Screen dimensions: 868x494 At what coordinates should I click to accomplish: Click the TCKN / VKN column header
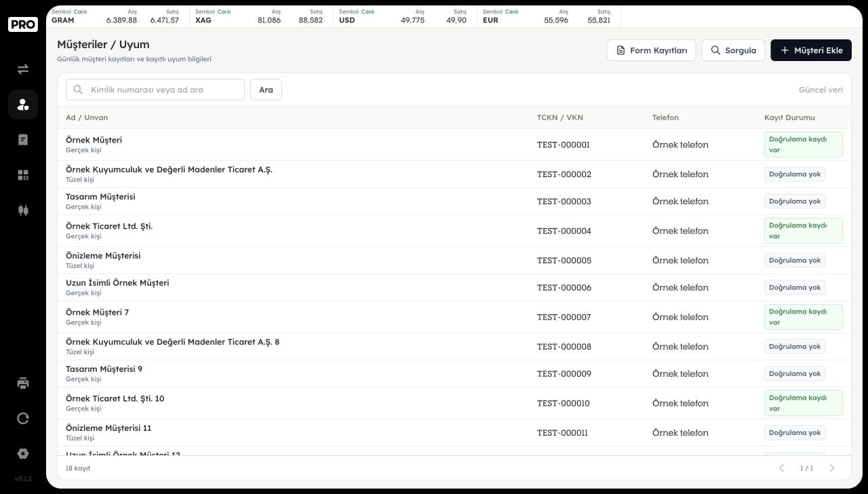point(560,117)
